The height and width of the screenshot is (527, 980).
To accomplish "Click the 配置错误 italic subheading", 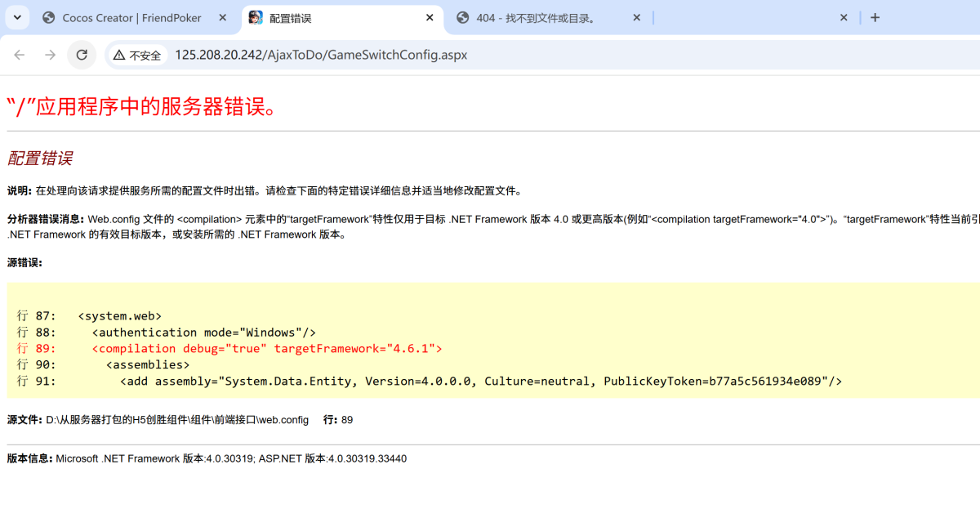I will click(x=40, y=159).
